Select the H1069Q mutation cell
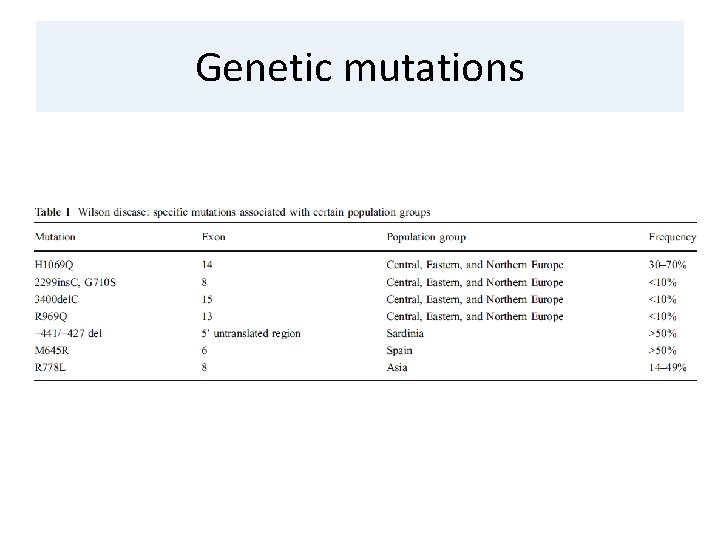Screen dimensions: 720x540 [x=54, y=264]
